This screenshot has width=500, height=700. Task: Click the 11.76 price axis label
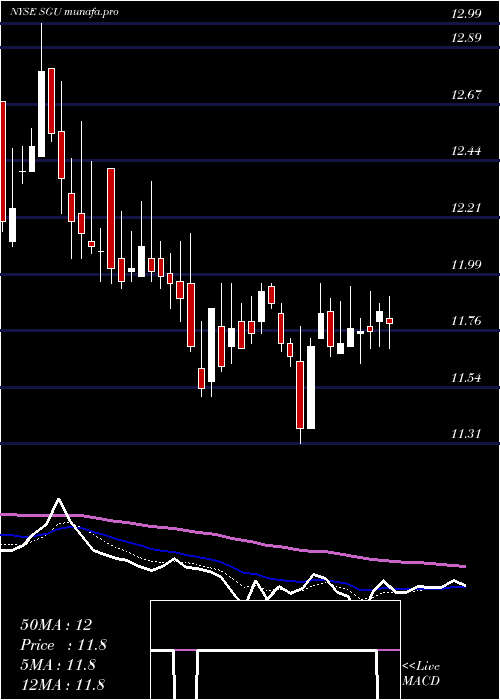[x=466, y=321]
